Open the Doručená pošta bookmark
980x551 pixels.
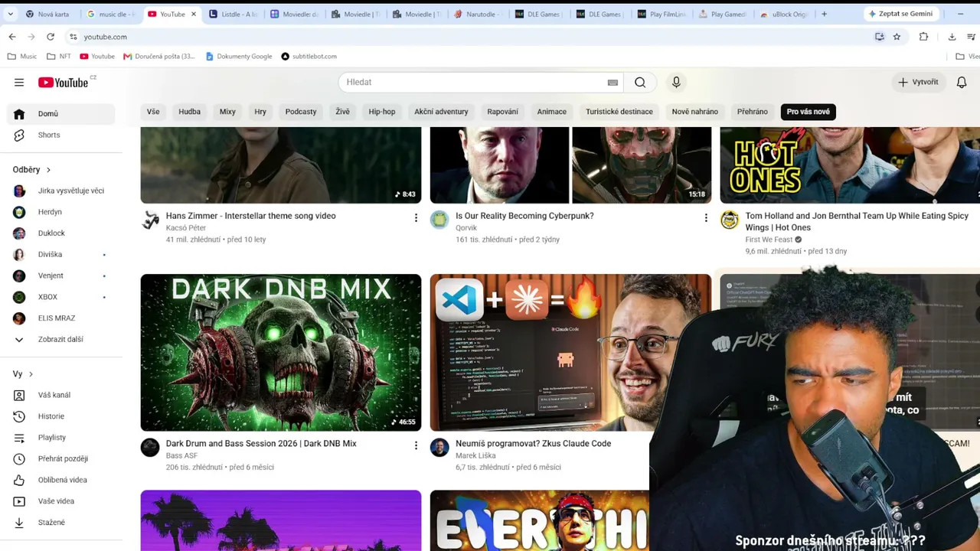pyautogui.click(x=159, y=57)
